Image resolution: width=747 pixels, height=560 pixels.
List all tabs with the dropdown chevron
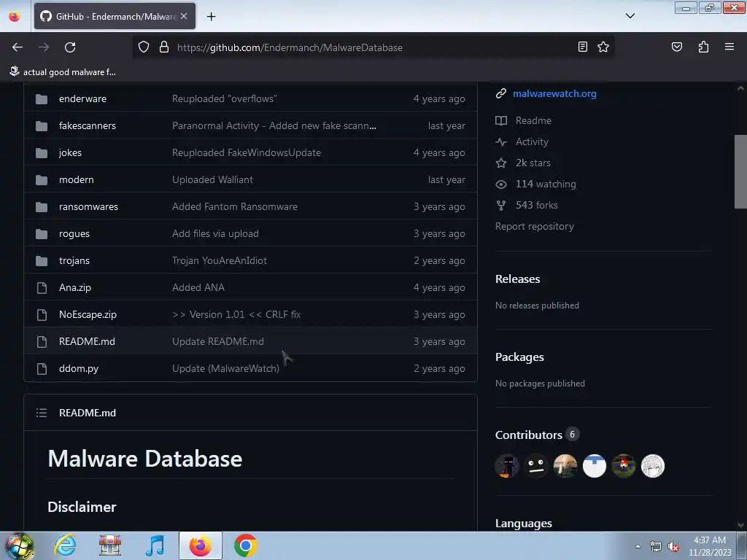pyautogui.click(x=630, y=16)
